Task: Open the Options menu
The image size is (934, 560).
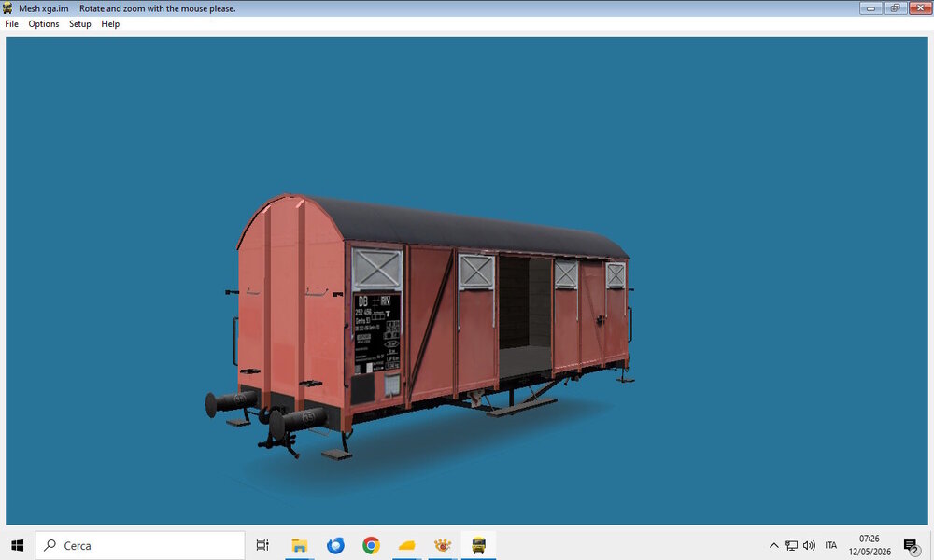Action: 44,24
